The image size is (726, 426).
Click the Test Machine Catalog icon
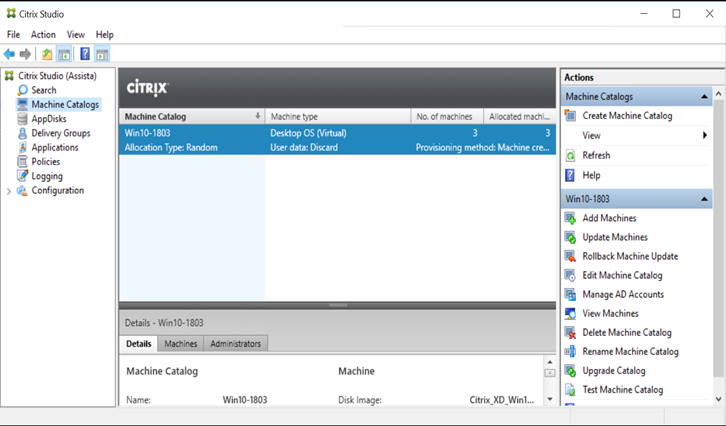[570, 390]
